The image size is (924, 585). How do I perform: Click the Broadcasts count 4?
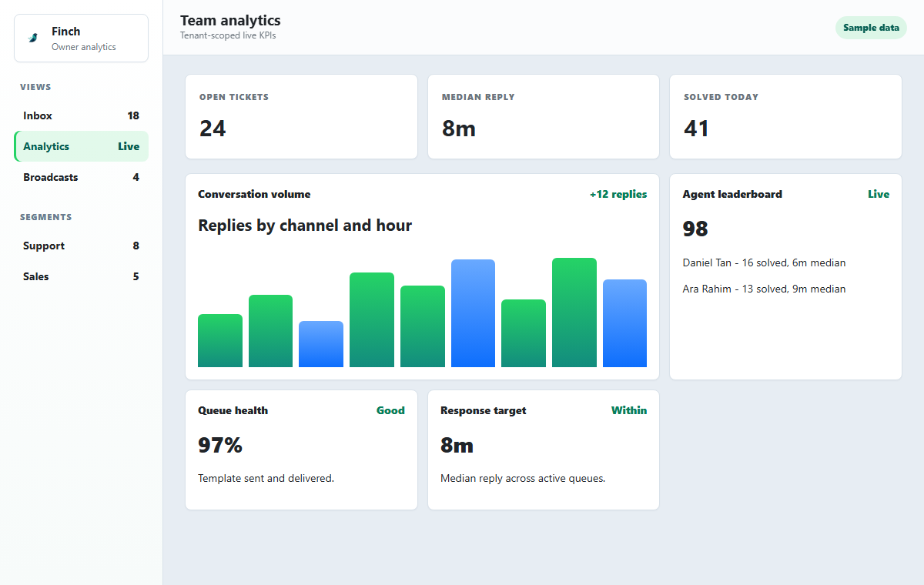[x=136, y=177]
